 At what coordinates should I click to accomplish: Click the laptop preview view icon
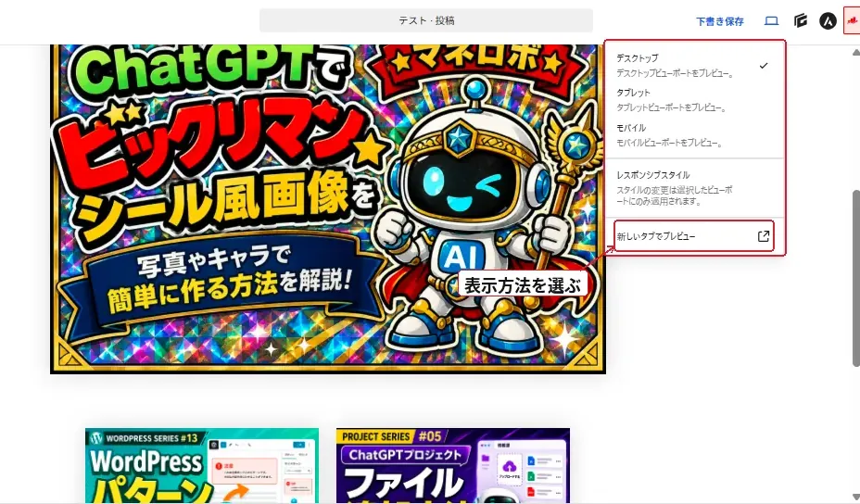[x=771, y=20]
